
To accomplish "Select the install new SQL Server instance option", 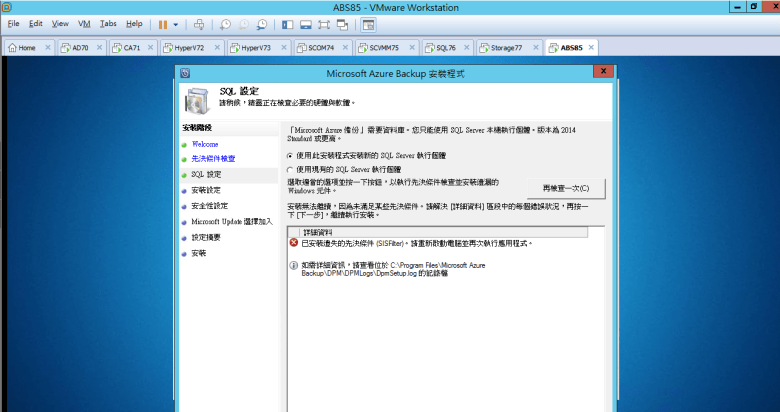I will coord(291,156).
